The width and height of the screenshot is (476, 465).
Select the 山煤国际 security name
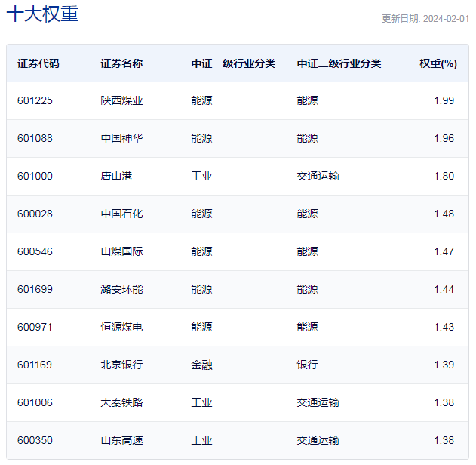tap(121, 251)
